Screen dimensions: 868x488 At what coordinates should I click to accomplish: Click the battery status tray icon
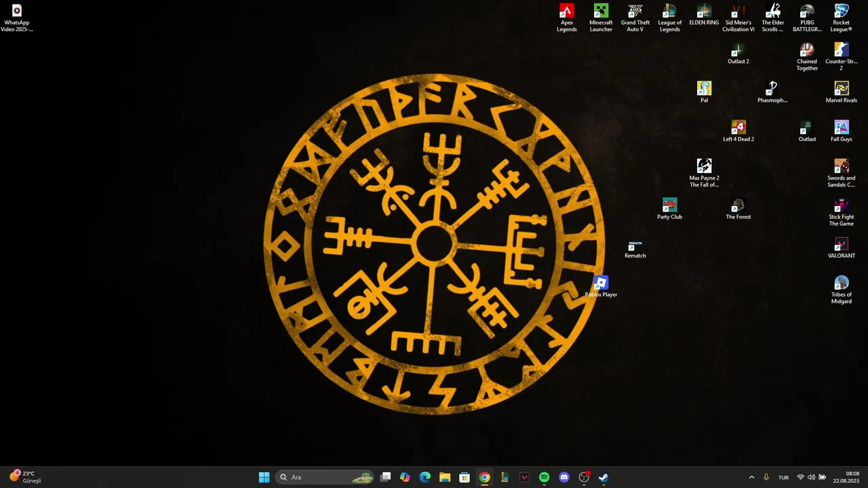(823, 477)
